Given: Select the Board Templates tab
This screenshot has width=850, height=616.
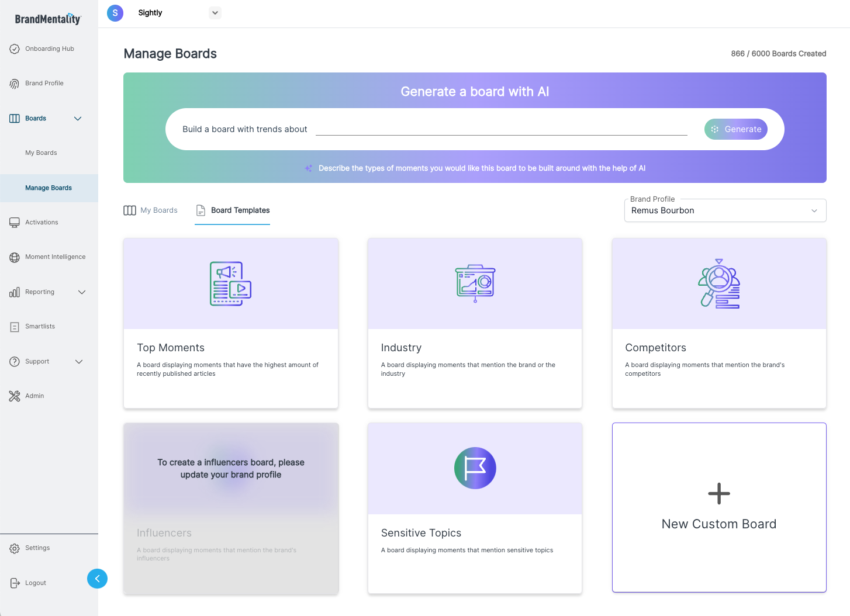Looking at the screenshot, I should tap(233, 210).
